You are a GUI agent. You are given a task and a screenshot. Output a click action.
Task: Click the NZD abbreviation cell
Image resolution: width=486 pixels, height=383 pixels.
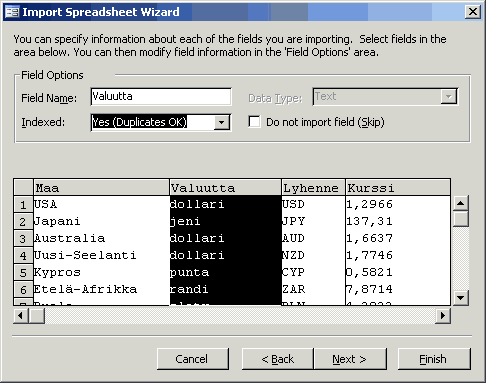coord(313,255)
